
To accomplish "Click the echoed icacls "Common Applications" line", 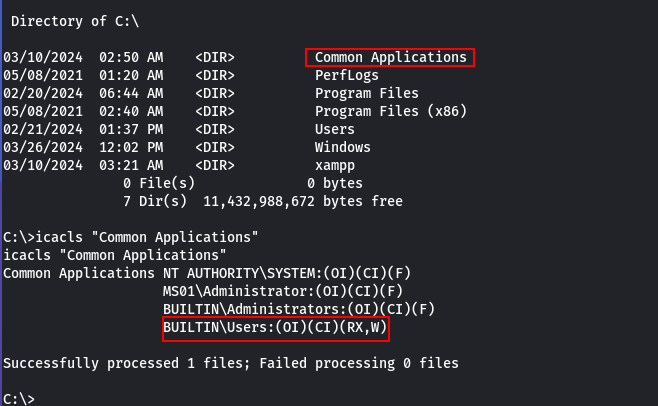I will tap(115, 256).
